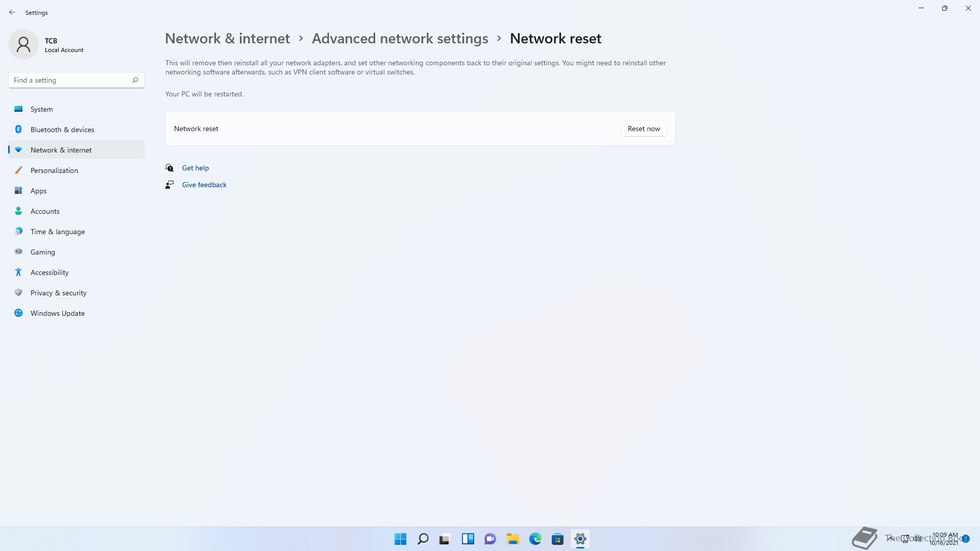Screen dimensions: 980x551
Task: Open the Windows Start menu icon
Action: [401, 539]
